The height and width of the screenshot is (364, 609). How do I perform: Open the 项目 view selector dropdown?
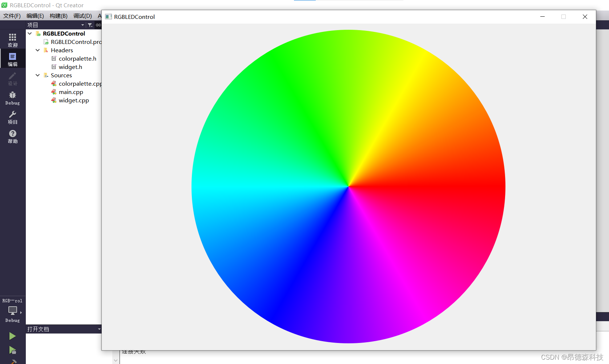pyautogui.click(x=82, y=25)
